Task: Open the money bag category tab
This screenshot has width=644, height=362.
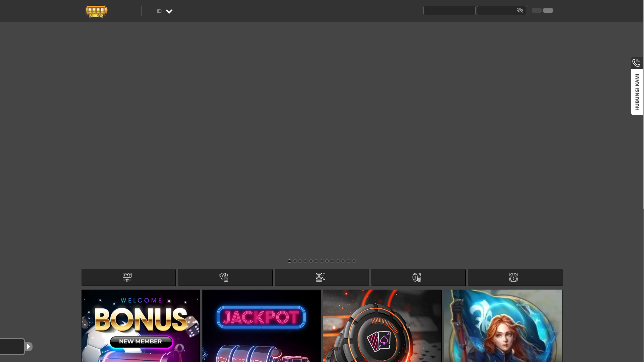Action: 515,277
